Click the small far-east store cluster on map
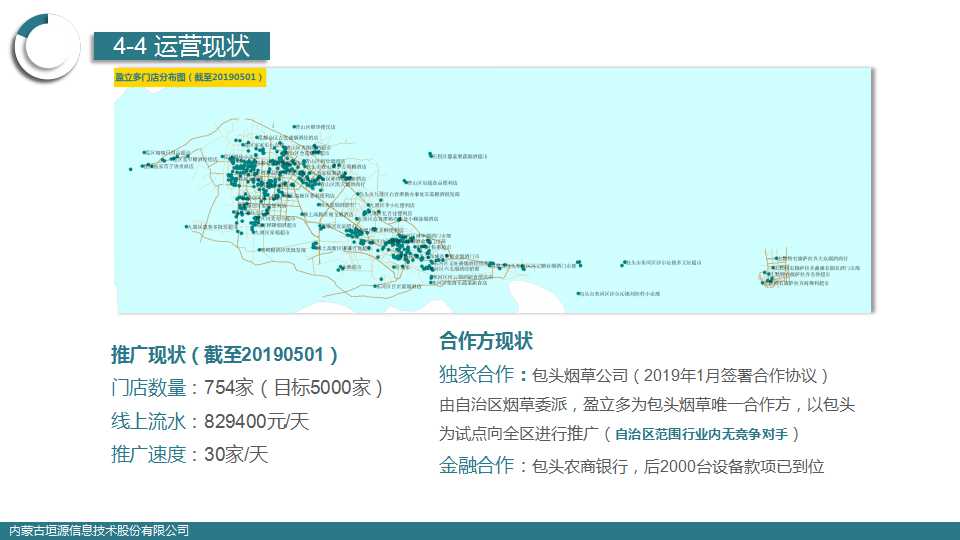Screen dimensions: 960x540 775,270
